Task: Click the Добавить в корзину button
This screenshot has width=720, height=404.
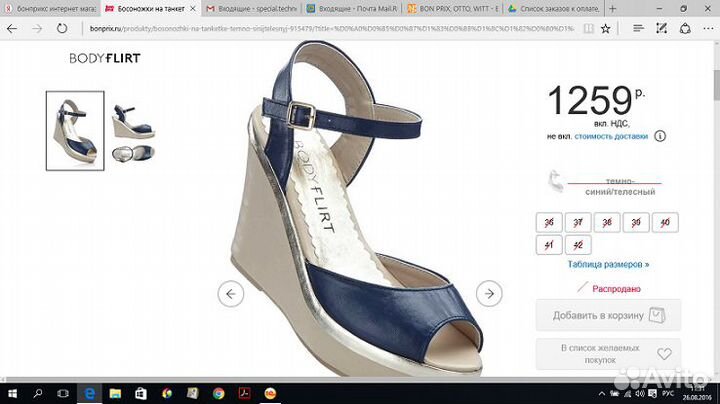Action: click(608, 315)
